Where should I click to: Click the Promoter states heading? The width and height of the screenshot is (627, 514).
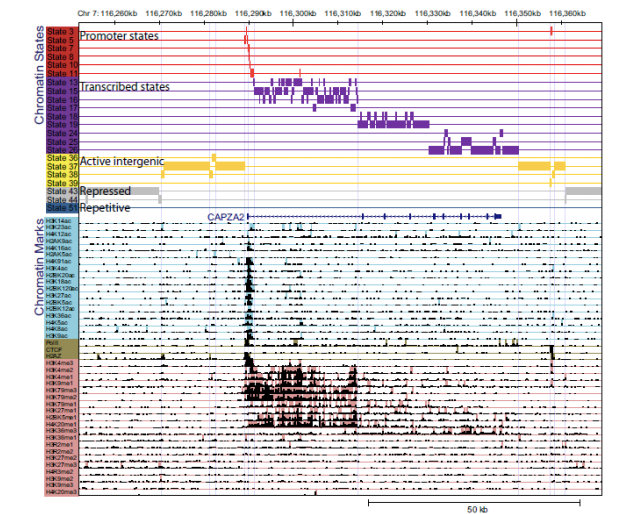(119, 36)
